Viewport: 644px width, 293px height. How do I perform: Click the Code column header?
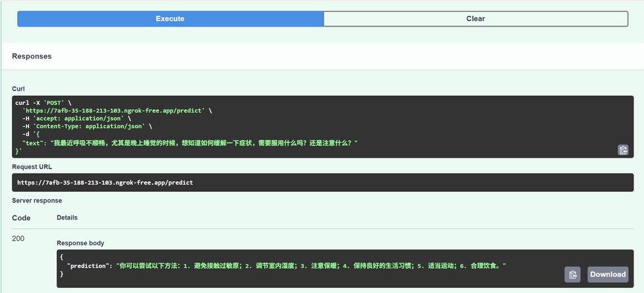(x=21, y=218)
